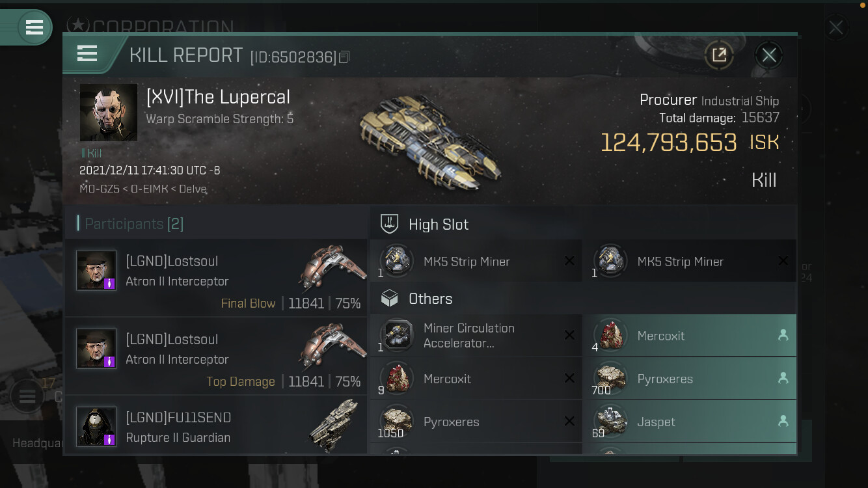Select the dropped Mercoxit stack of 4

pos(690,336)
